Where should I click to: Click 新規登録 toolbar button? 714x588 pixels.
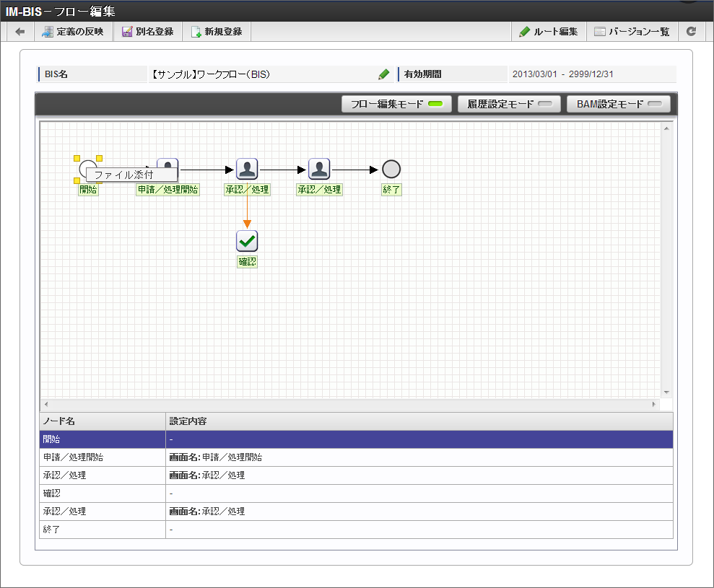click(x=217, y=32)
